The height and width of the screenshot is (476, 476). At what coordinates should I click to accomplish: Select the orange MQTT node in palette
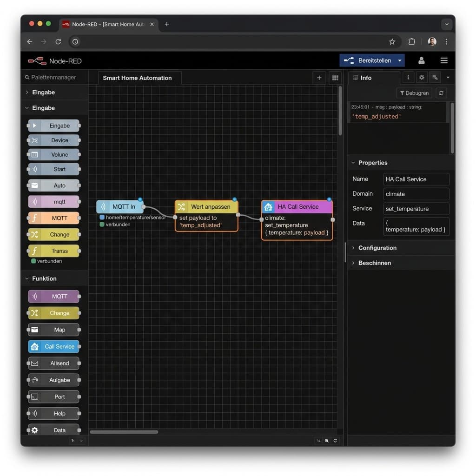54,218
